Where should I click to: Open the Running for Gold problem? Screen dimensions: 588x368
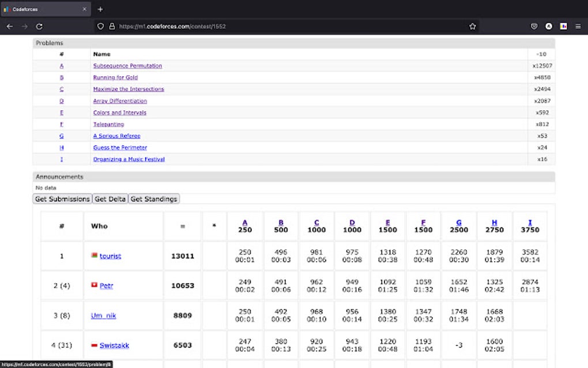115,77
